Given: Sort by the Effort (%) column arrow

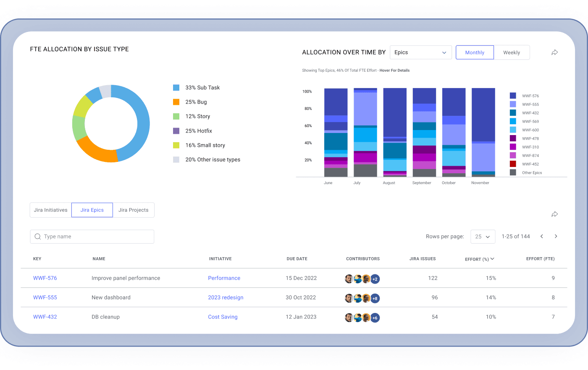Looking at the screenshot, I should 492,259.
